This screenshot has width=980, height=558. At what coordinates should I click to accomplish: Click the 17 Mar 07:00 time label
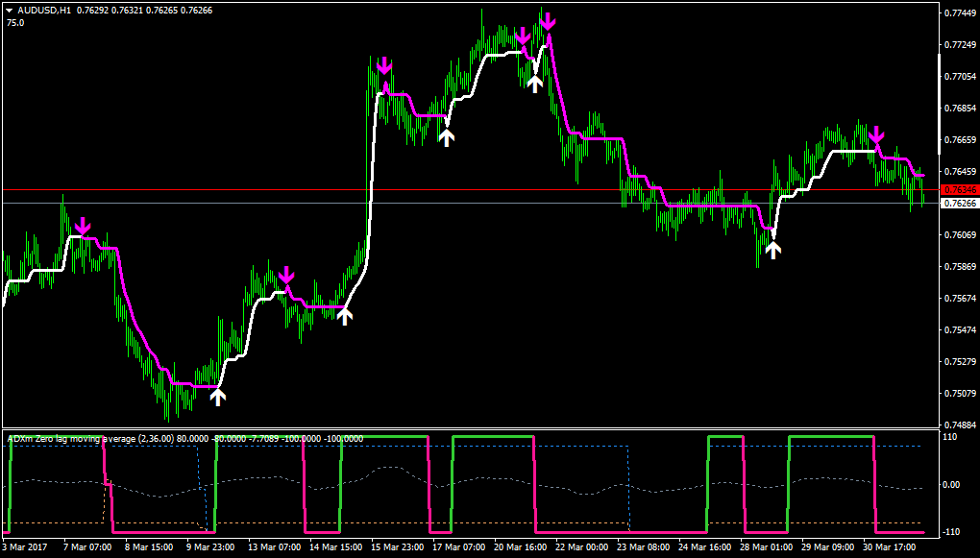458,547
